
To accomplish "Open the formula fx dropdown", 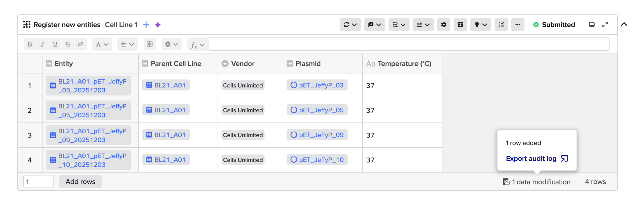I will (197, 45).
